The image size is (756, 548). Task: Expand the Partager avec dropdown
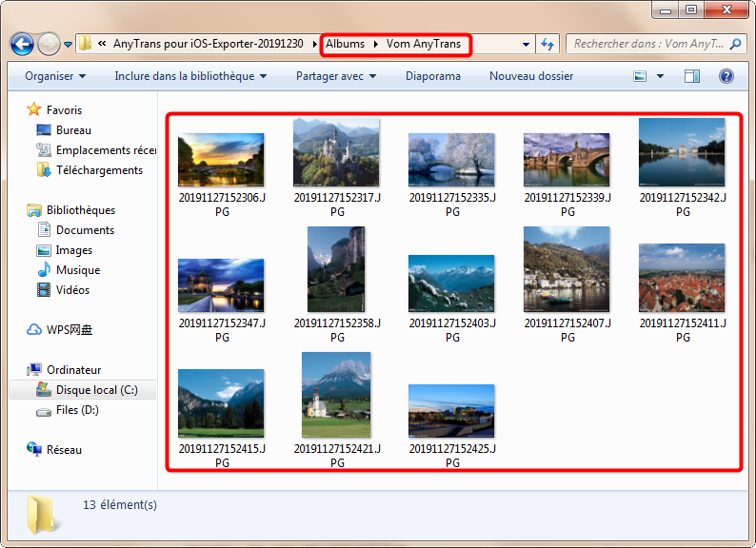point(335,76)
